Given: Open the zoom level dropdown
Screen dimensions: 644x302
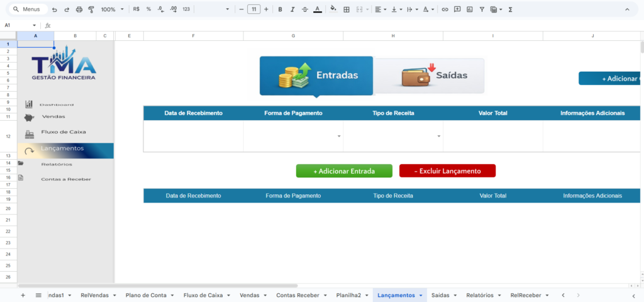Looking at the screenshot, I should pos(112,9).
